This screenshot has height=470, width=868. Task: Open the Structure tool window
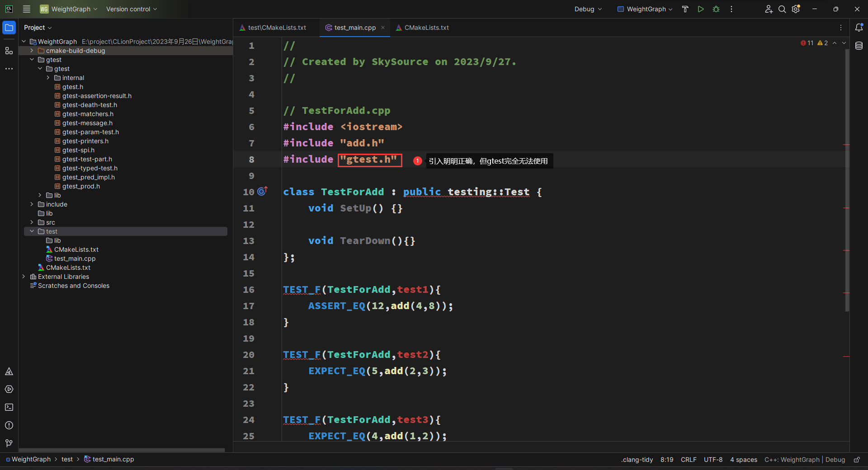(x=9, y=51)
